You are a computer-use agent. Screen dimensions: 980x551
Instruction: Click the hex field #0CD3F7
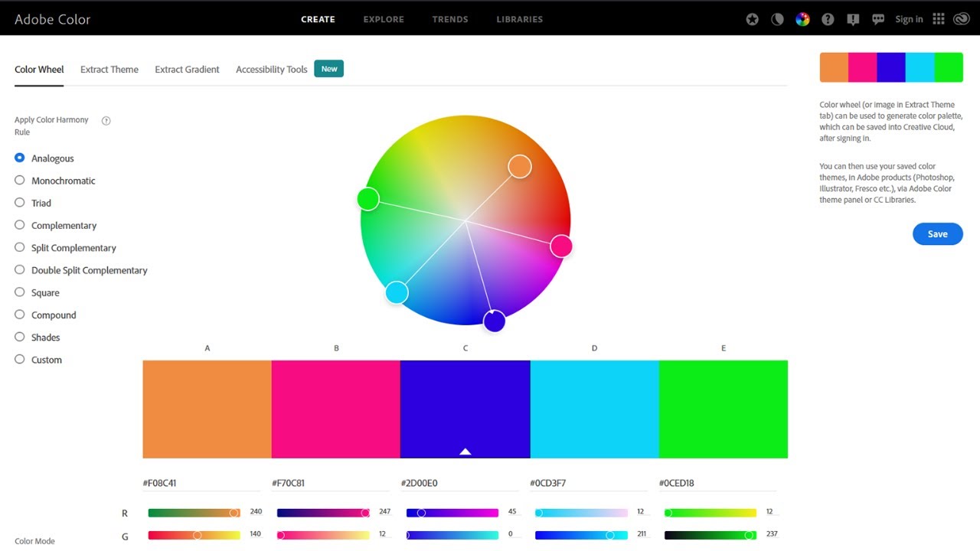pos(589,483)
